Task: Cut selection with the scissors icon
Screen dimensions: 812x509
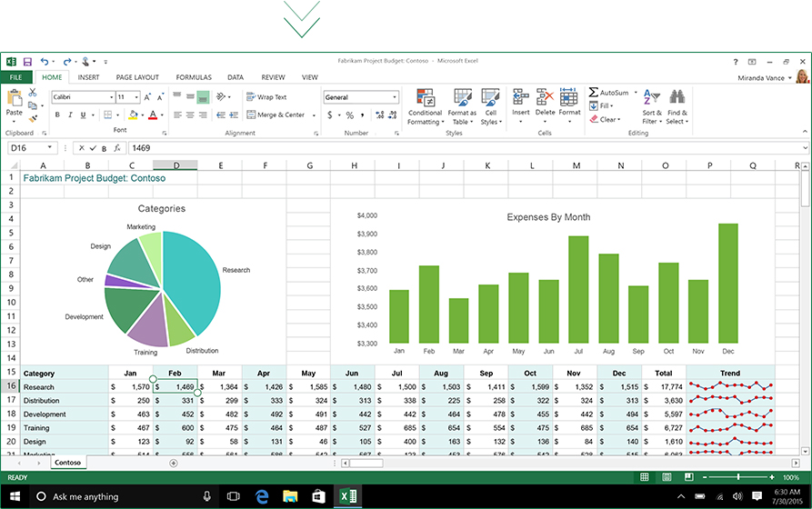Action: coord(33,92)
